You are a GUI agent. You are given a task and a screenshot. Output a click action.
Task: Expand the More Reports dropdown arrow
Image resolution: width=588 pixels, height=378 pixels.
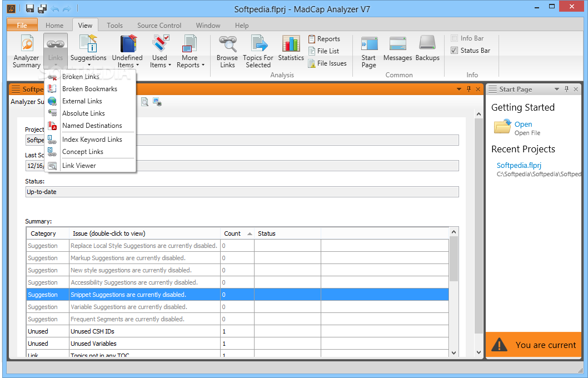tap(203, 65)
